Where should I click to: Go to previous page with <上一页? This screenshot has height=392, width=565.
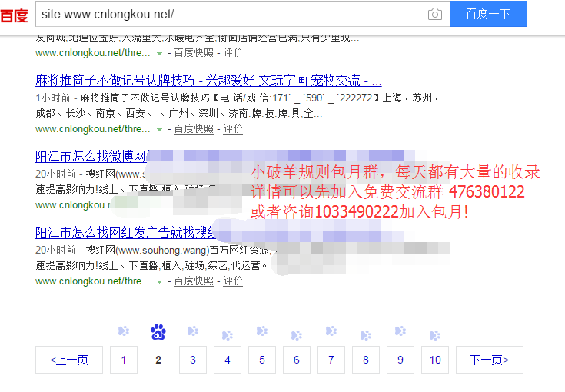[x=69, y=360]
